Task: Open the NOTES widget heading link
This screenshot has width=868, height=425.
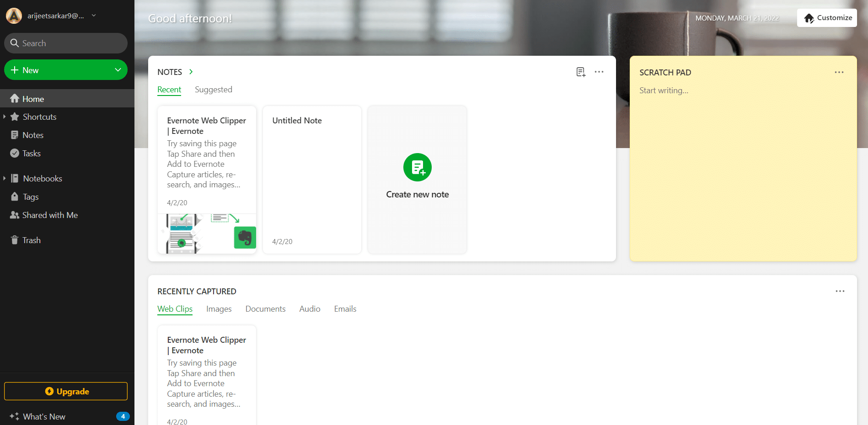Action: (170, 72)
